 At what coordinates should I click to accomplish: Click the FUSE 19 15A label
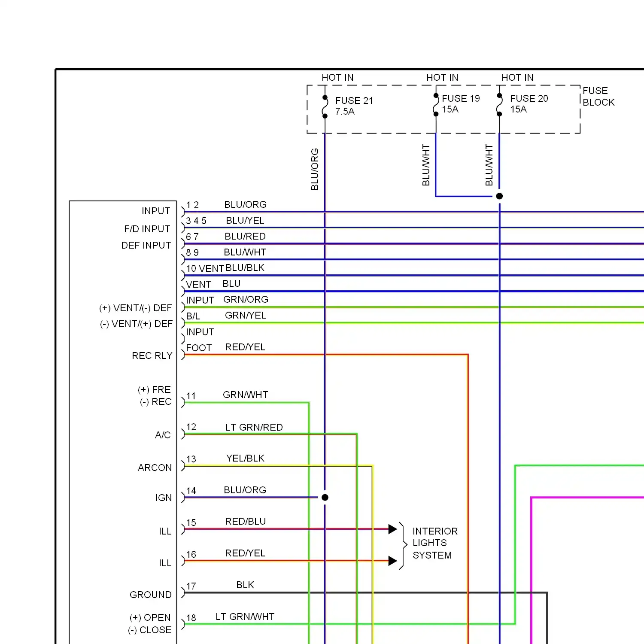click(x=461, y=103)
